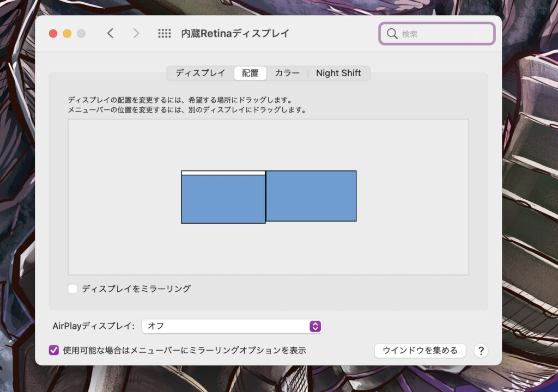This screenshot has width=558, height=392.
Task: Select the right display rectangle
Action: [311, 196]
